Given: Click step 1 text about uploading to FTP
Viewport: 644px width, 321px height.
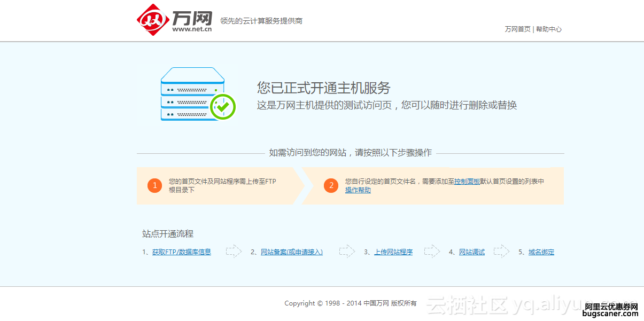Looking at the screenshot, I should 222,186.
